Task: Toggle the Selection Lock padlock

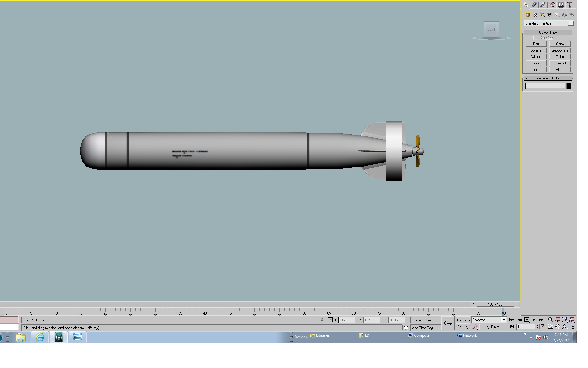Action: click(322, 320)
